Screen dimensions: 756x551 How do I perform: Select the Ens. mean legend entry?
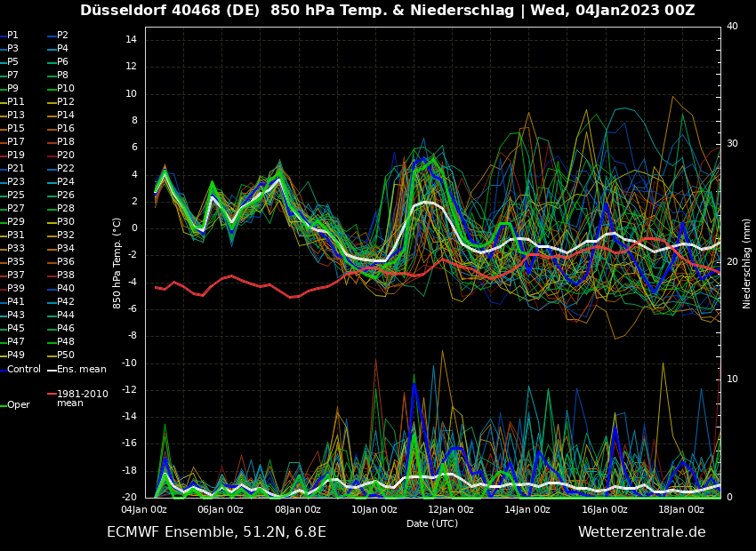point(81,369)
